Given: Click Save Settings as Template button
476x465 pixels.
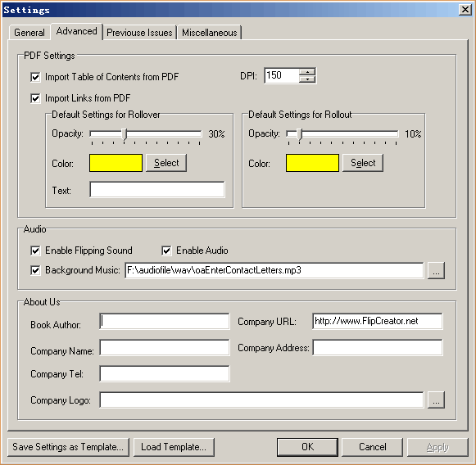Looking at the screenshot, I should tap(68, 447).
